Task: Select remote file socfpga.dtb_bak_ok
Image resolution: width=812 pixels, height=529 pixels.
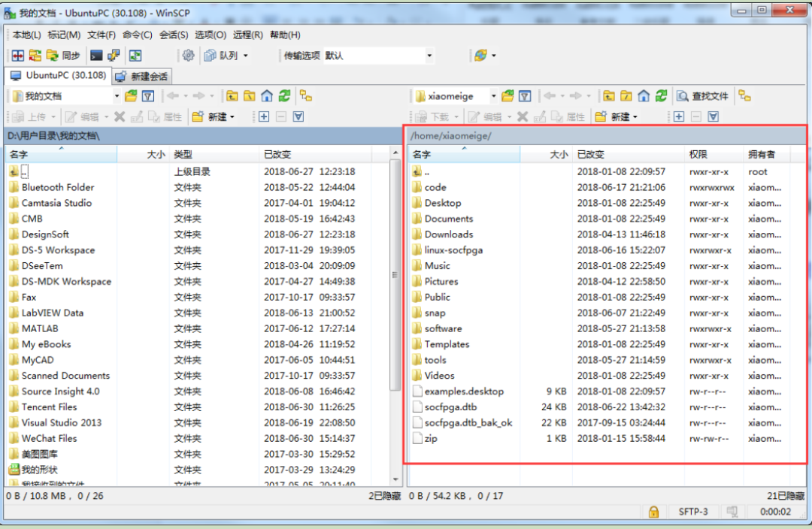Action: (468, 423)
